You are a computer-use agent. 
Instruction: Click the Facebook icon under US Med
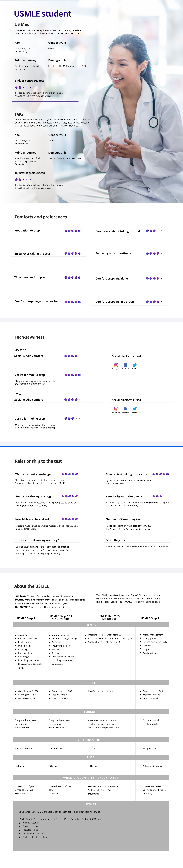click(126, 365)
